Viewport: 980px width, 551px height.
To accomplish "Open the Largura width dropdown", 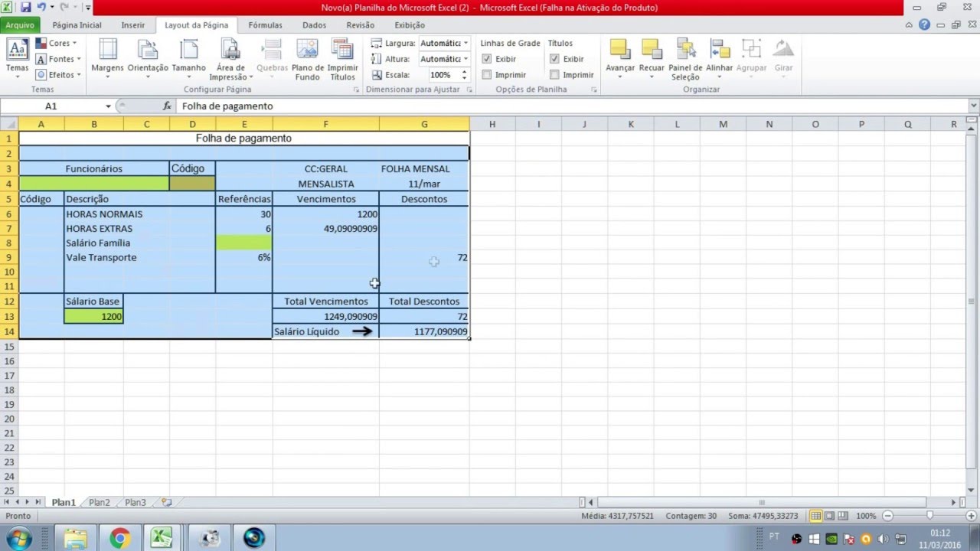I will pos(466,44).
